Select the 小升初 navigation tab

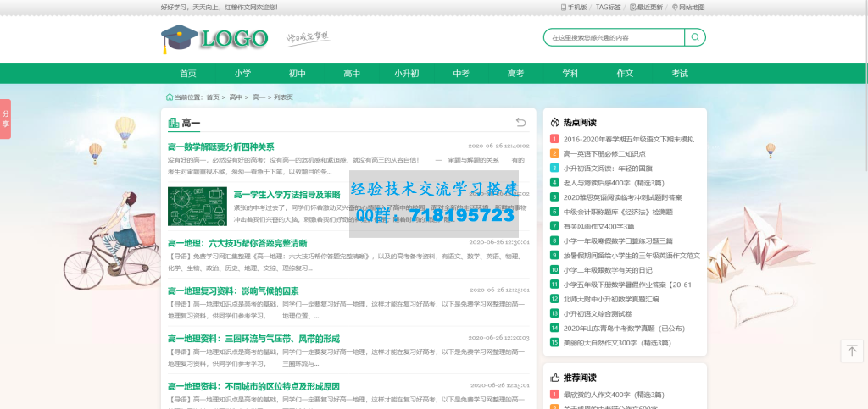[x=406, y=74]
